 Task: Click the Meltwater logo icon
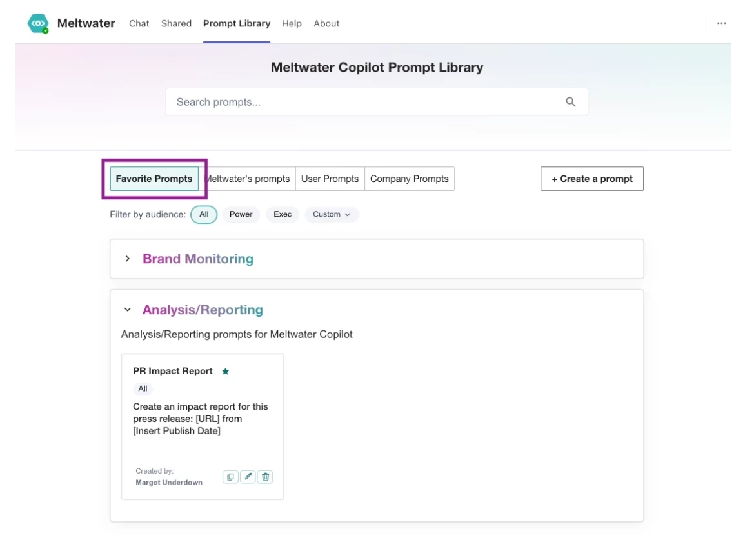(x=38, y=23)
